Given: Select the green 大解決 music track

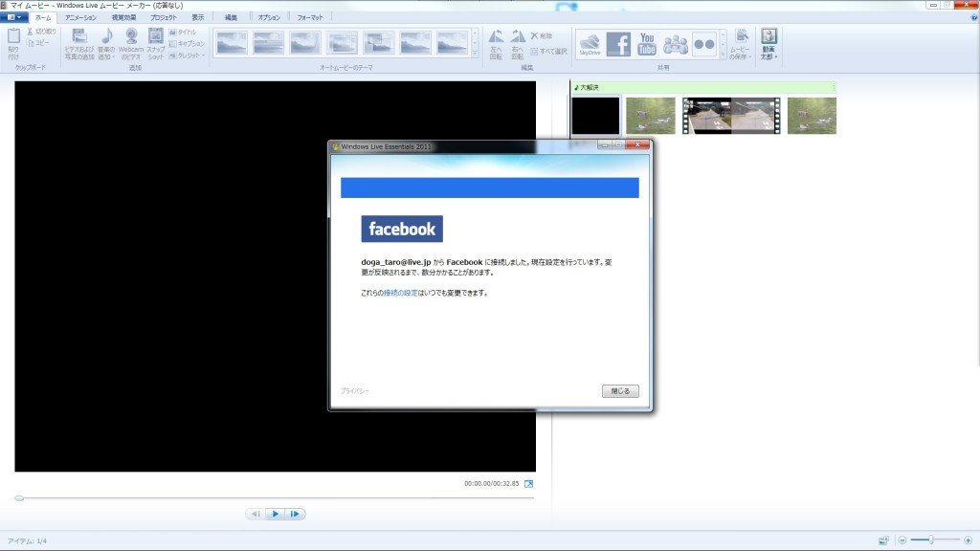Looking at the screenshot, I should (703, 87).
